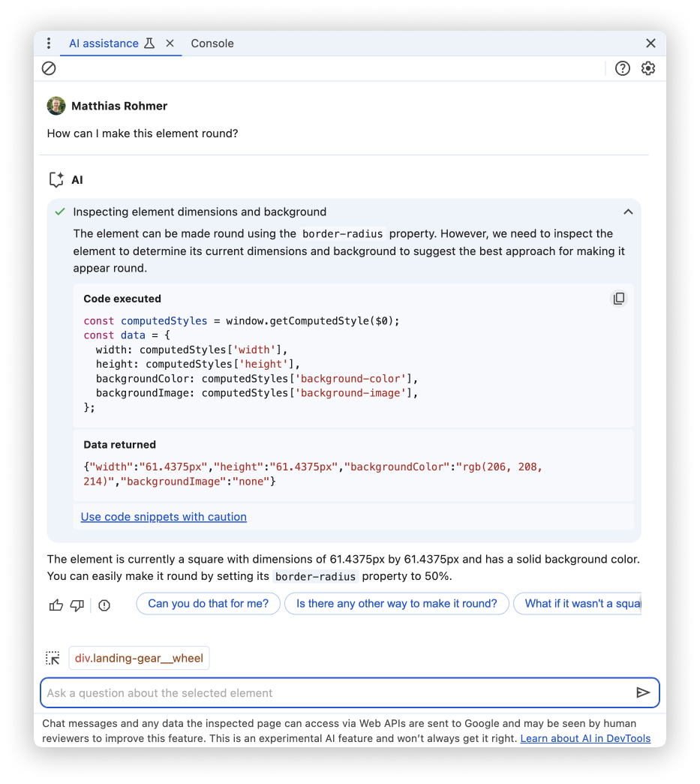The image size is (700, 784).
Task: Give the AI answer a thumbs down
Action: [77, 605]
